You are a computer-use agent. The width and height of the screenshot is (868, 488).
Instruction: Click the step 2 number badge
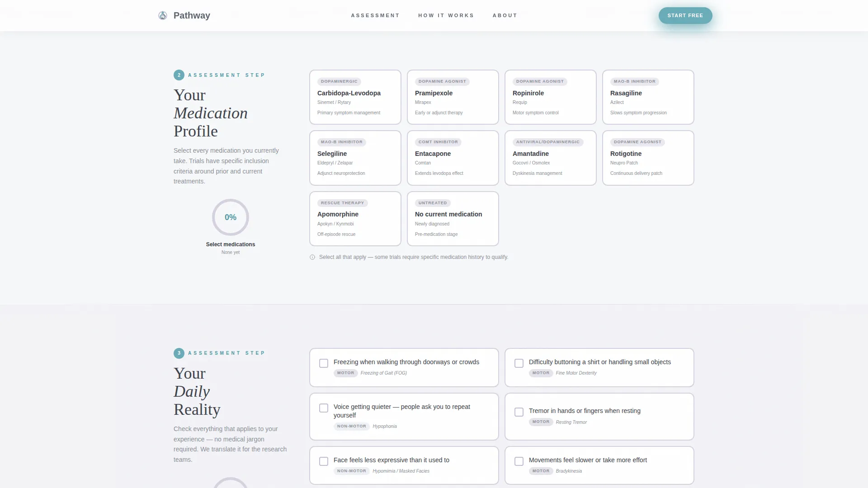pos(179,75)
